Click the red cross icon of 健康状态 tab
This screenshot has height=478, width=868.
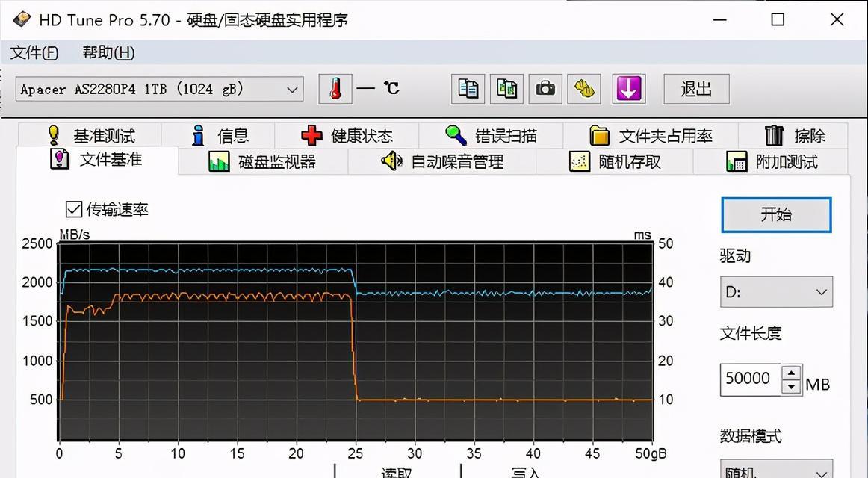pyautogui.click(x=311, y=135)
